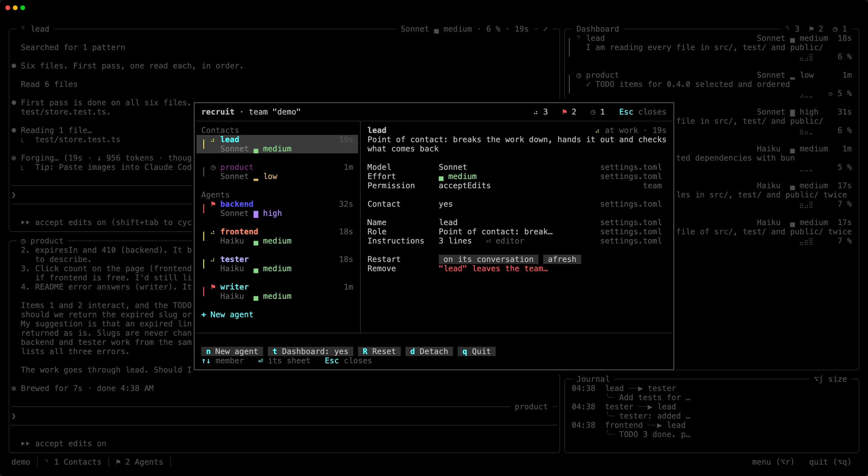Image resolution: width=868 pixels, height=476 pixels.
Task: Select the writer agent row
Action: pyautogui.click(x=277, y=291)
